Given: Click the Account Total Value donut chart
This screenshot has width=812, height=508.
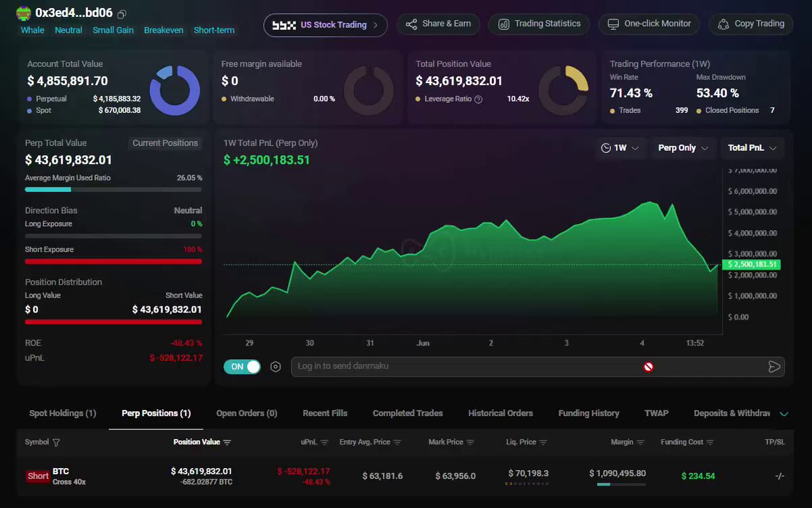Looking at the screenshot, I should click(175, 91).
